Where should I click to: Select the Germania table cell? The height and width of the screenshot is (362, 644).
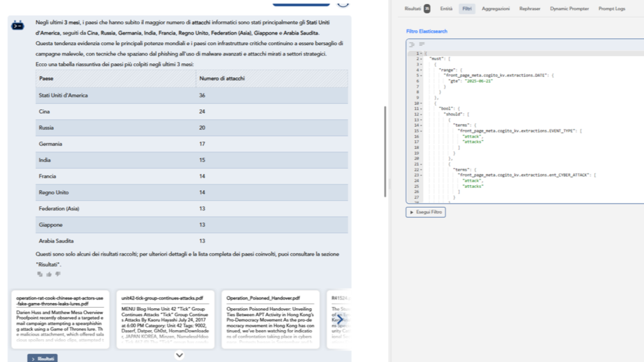(116, 144)
